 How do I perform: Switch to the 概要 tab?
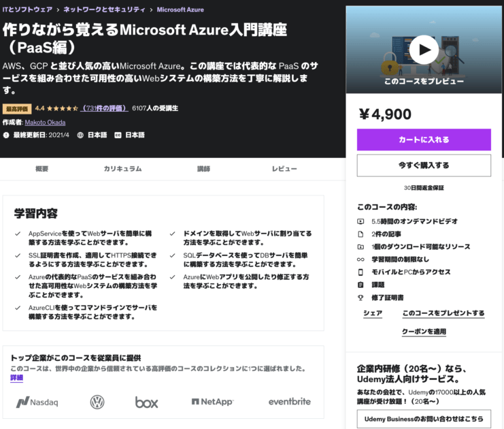[41, 169]
